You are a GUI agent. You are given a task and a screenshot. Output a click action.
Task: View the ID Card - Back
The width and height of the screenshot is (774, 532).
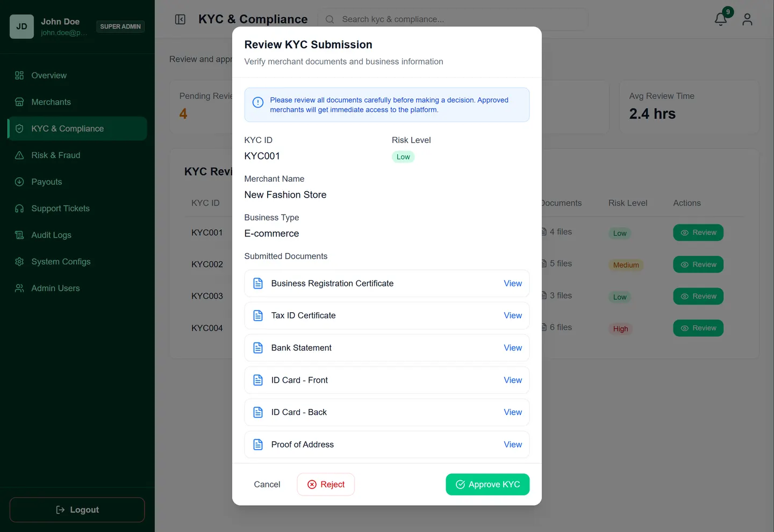513,412
